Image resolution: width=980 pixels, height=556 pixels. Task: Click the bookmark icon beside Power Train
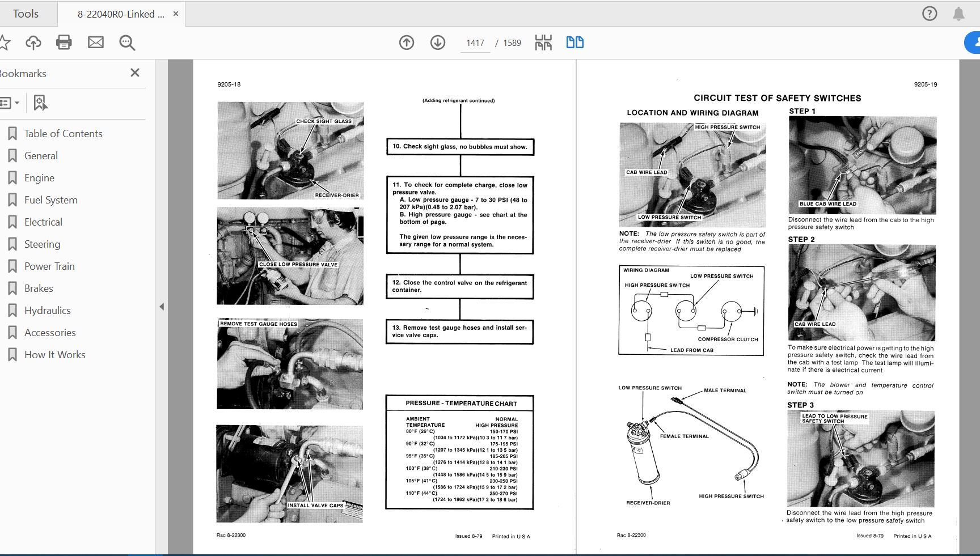[x=12, y=266]
